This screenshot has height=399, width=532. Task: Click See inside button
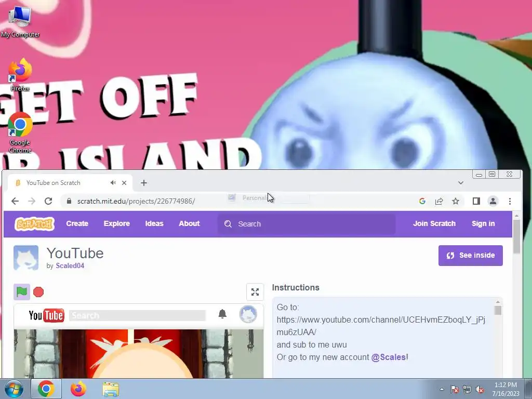(x=471, y=256)
